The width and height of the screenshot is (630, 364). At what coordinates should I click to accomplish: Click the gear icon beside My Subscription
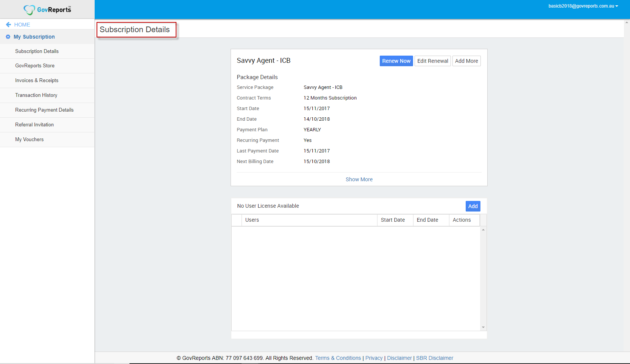[x=8, y=37]
